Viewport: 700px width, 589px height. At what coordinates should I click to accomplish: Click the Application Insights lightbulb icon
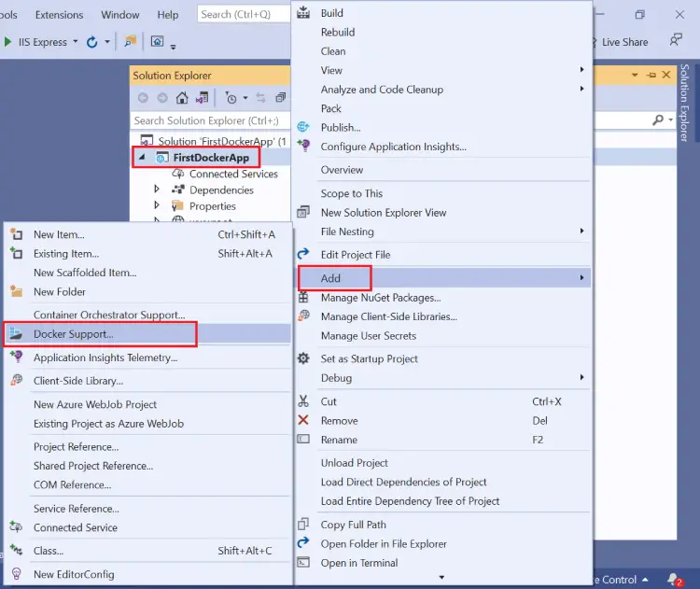[303, 146]
